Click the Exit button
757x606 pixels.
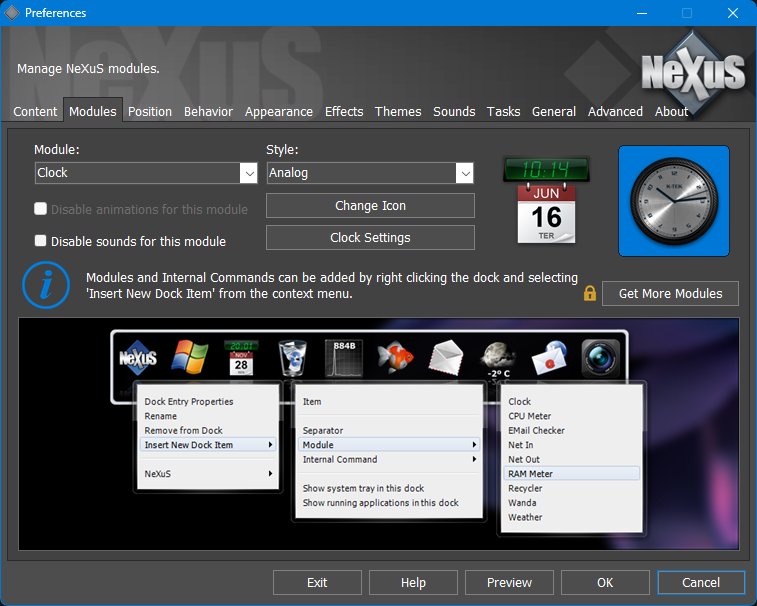[x=317, y=582]
